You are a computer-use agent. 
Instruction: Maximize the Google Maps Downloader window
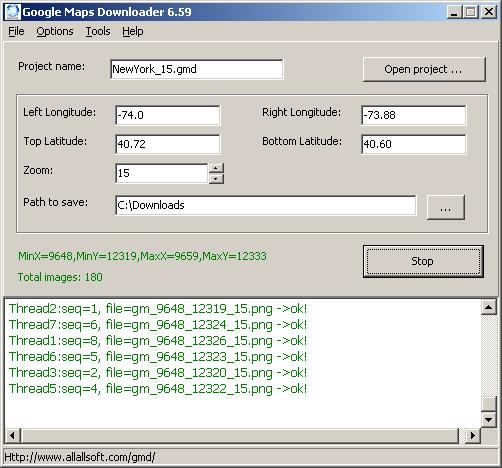(x=471, y=12)
